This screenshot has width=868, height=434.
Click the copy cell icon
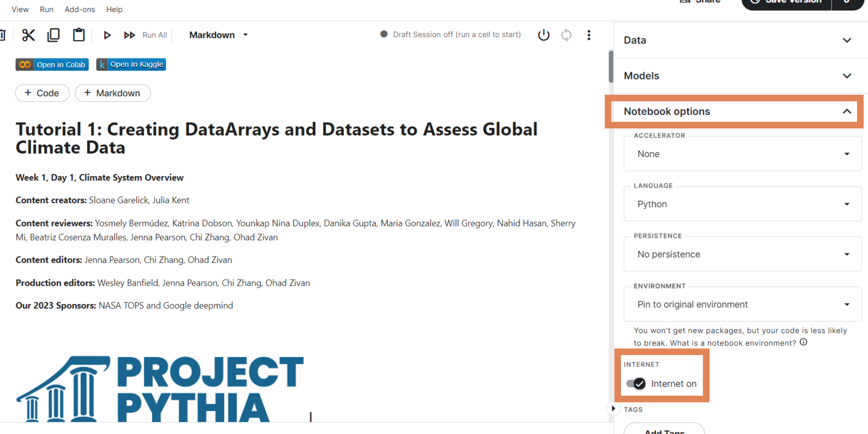pyautogui.click(x=53, y=35)
